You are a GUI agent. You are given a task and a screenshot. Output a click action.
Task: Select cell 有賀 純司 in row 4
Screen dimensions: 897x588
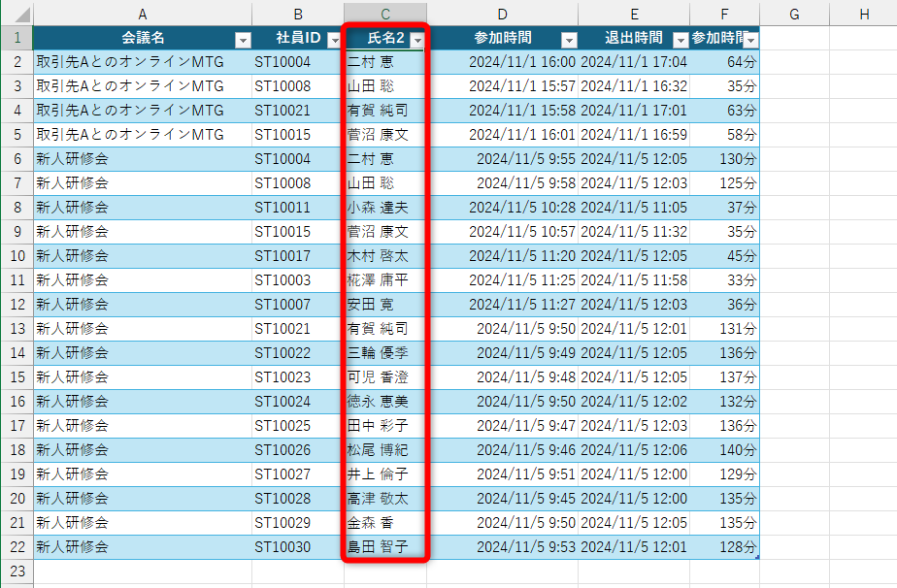385,111
